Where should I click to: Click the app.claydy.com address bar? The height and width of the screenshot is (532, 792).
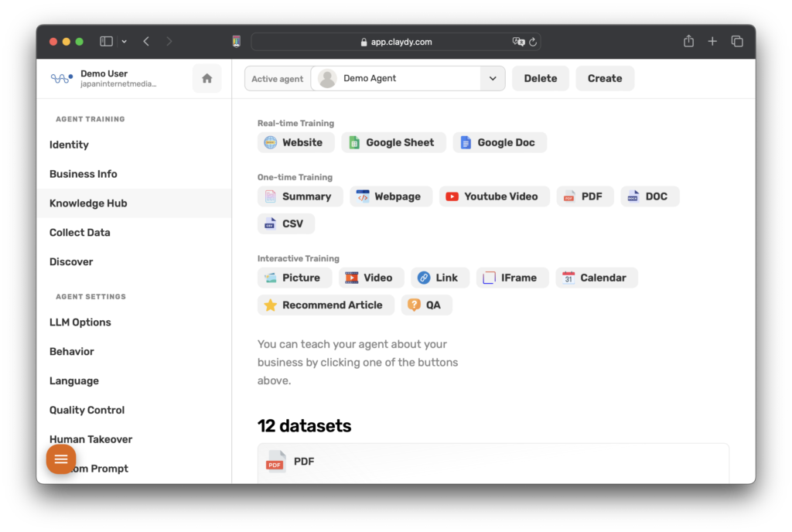(394, 42)
